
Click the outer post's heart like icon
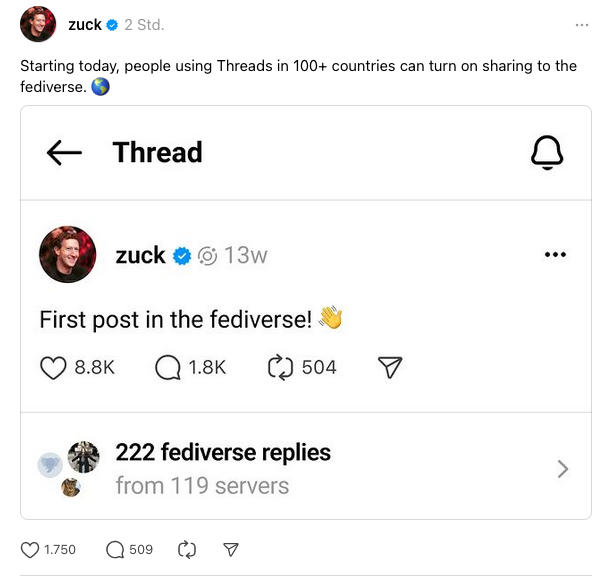(x=30, y=549)
